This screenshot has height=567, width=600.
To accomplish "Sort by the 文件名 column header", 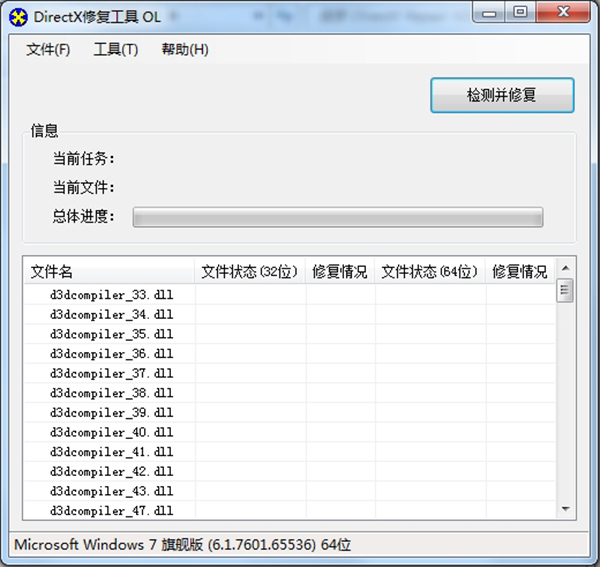I will click(x=109, y=272).
